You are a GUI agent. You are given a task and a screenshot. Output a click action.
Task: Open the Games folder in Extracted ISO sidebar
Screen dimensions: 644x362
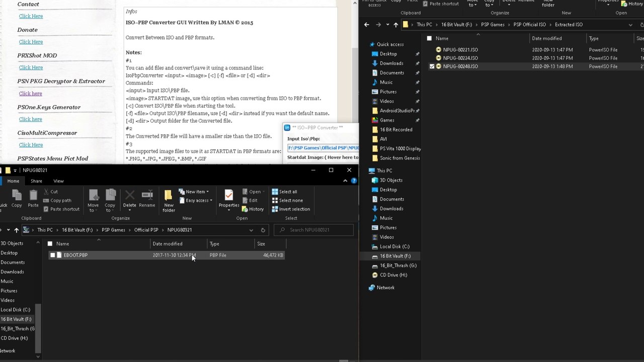(x=386, y=120)
